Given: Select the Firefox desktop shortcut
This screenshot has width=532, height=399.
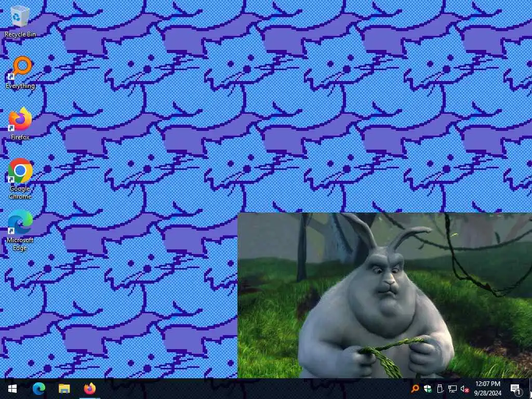Looking at the screenshot, I should [20, 124].
